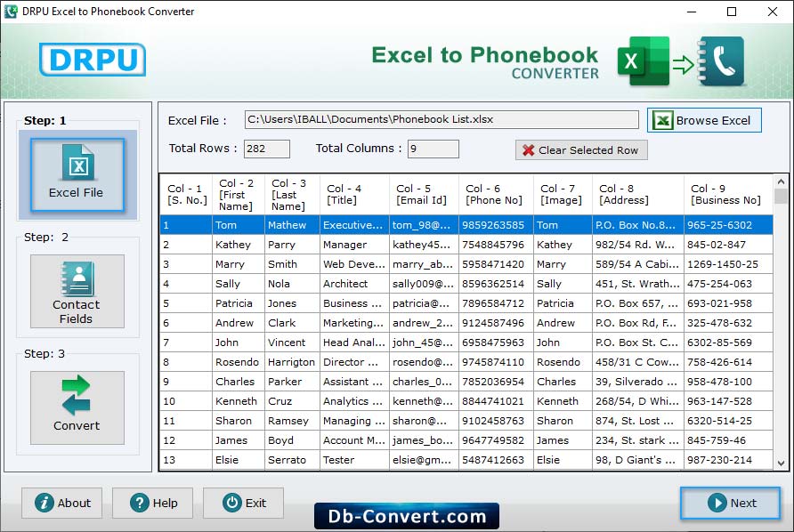
Task: Click the table scrollbar up arrow
Action: (781, 181)
